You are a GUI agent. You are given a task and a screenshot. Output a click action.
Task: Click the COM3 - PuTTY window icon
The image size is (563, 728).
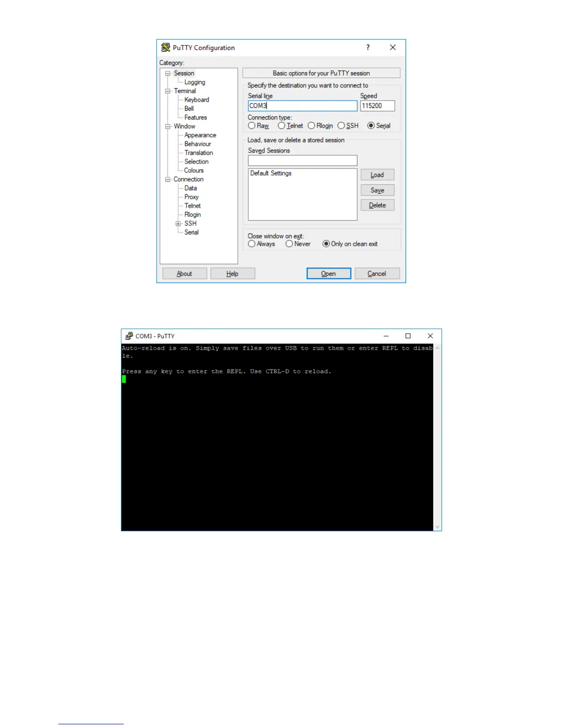point(129,336)
